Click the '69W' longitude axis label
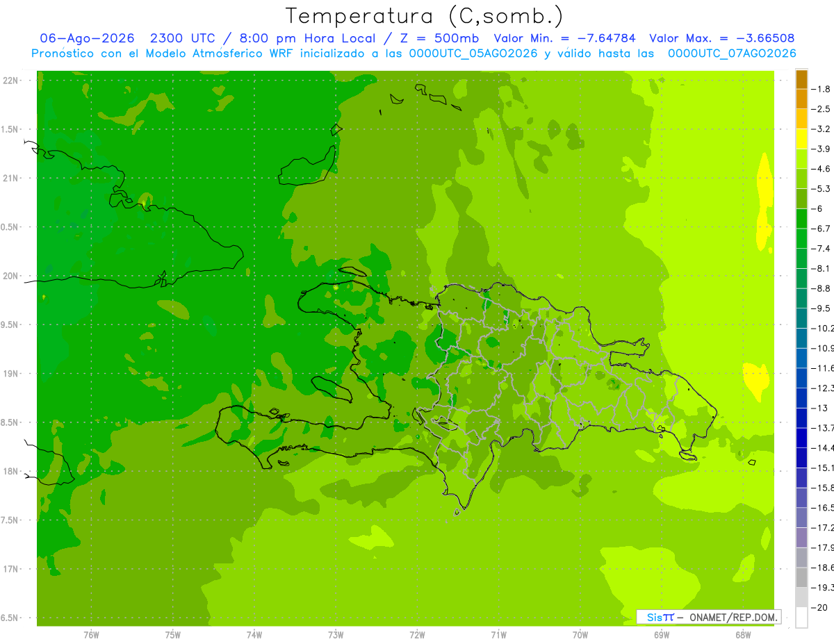 [x=662, y=635]
